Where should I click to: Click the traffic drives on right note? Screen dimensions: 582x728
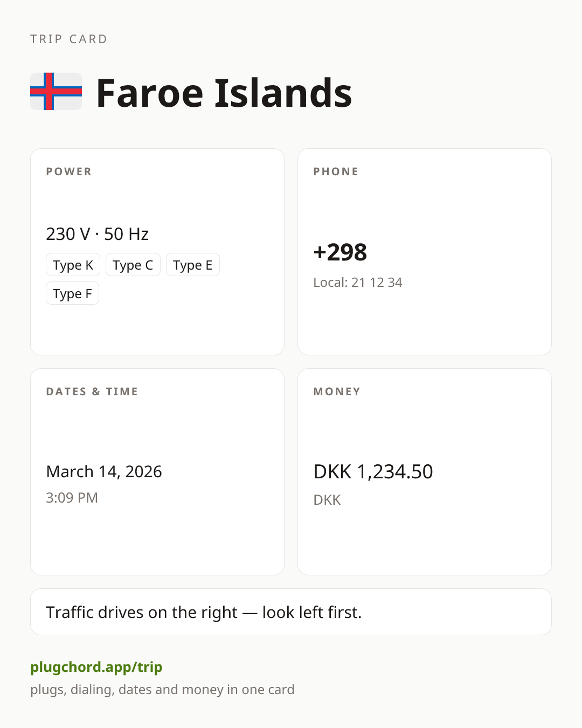coord(204,612)
